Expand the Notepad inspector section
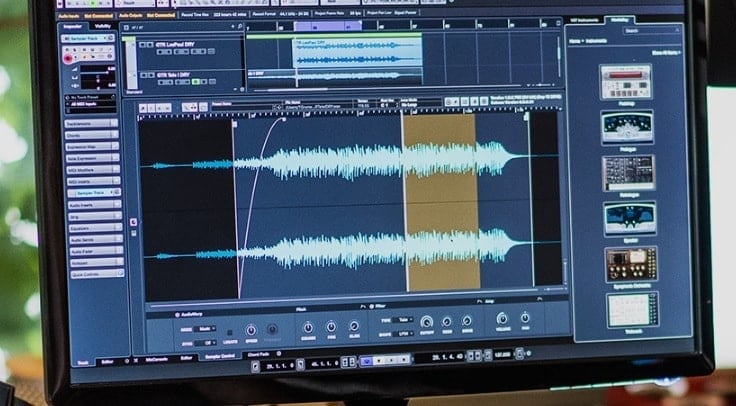 point(97,262)
